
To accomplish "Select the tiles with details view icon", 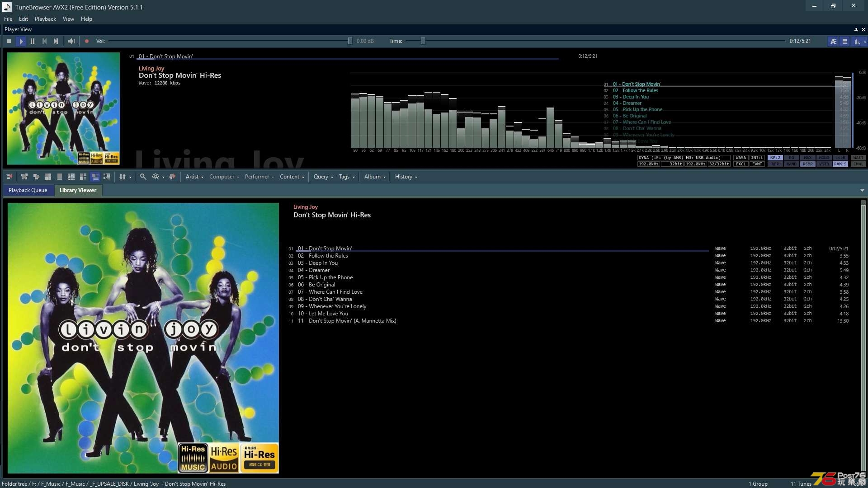I will 83,177.
